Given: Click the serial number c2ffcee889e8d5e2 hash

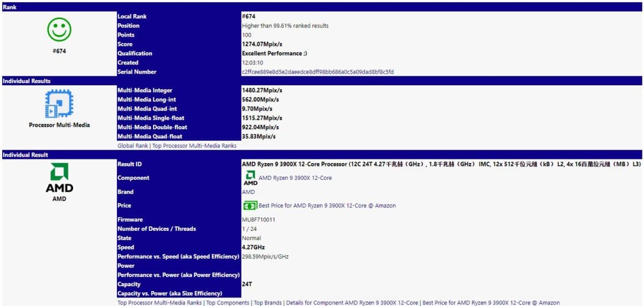Looking at the screenshot, I should [x=318, y=72].
